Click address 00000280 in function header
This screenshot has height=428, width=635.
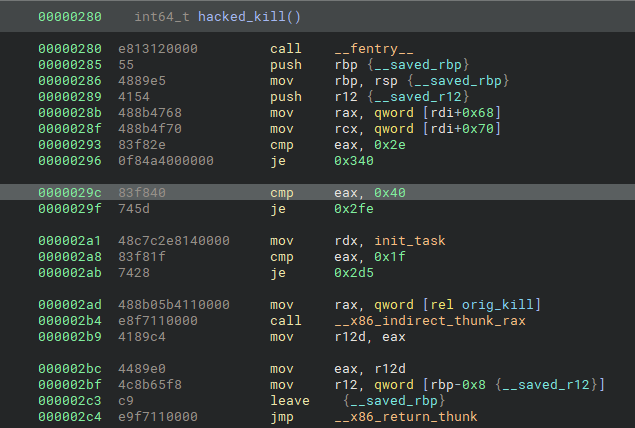(70, 17)
